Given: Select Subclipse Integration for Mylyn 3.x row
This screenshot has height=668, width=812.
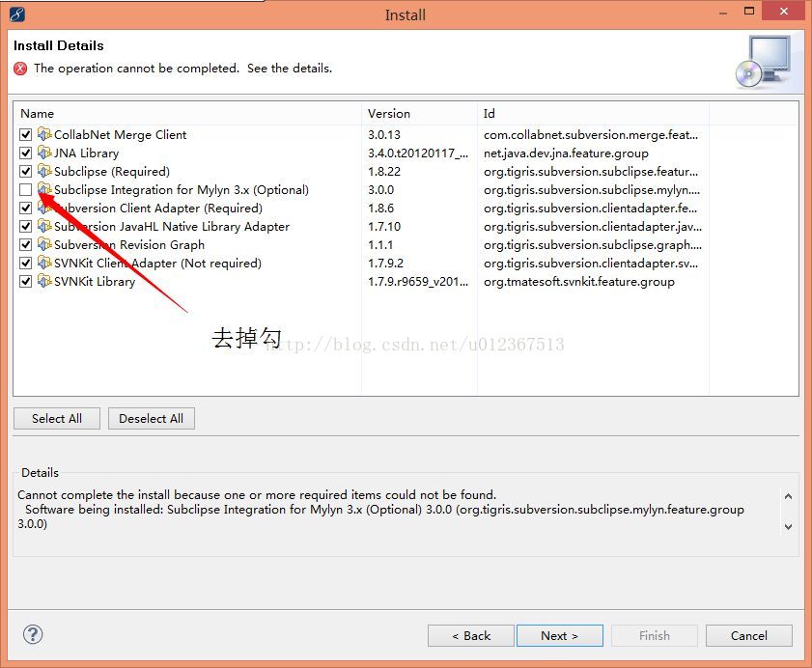Looking at the screenshot, I should coord(182,190).
